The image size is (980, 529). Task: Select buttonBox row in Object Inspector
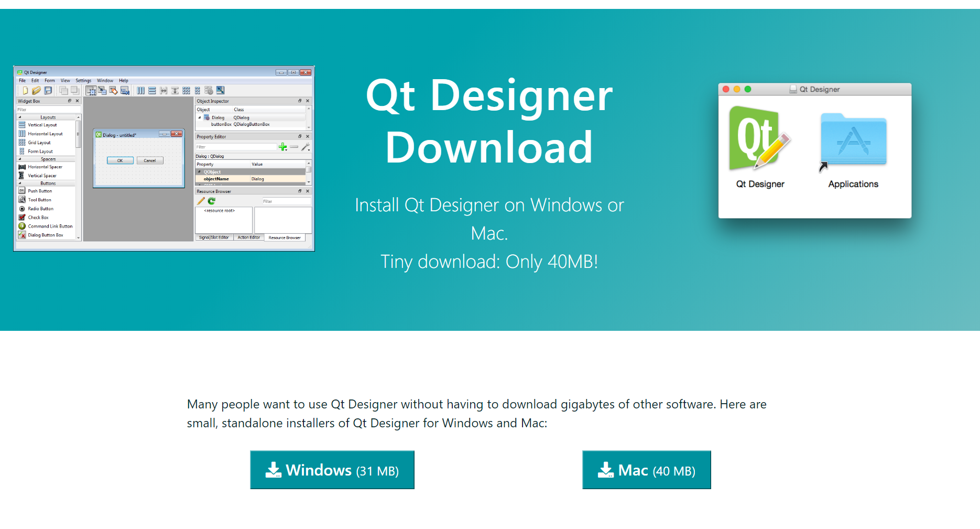(x=251, y=124)
